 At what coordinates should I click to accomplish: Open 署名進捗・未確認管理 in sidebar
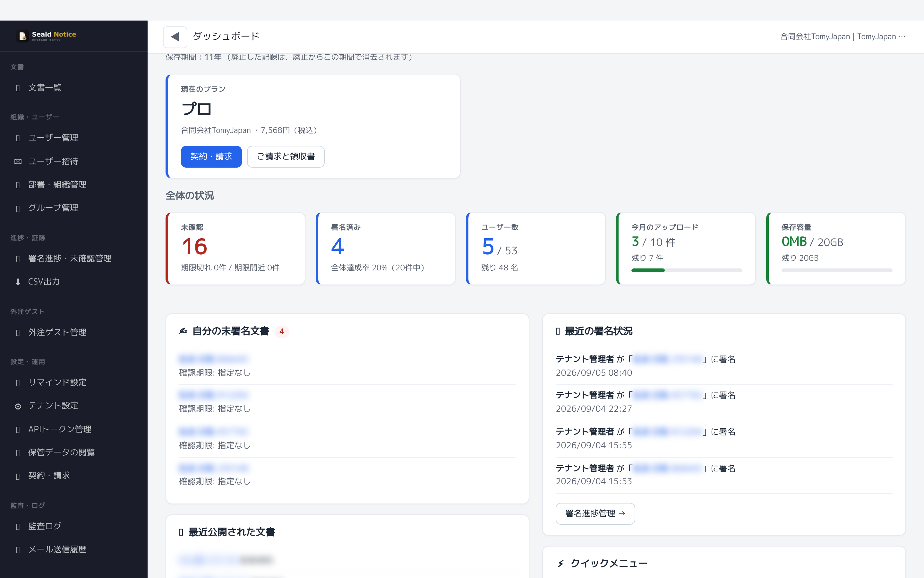coord(74,259)
